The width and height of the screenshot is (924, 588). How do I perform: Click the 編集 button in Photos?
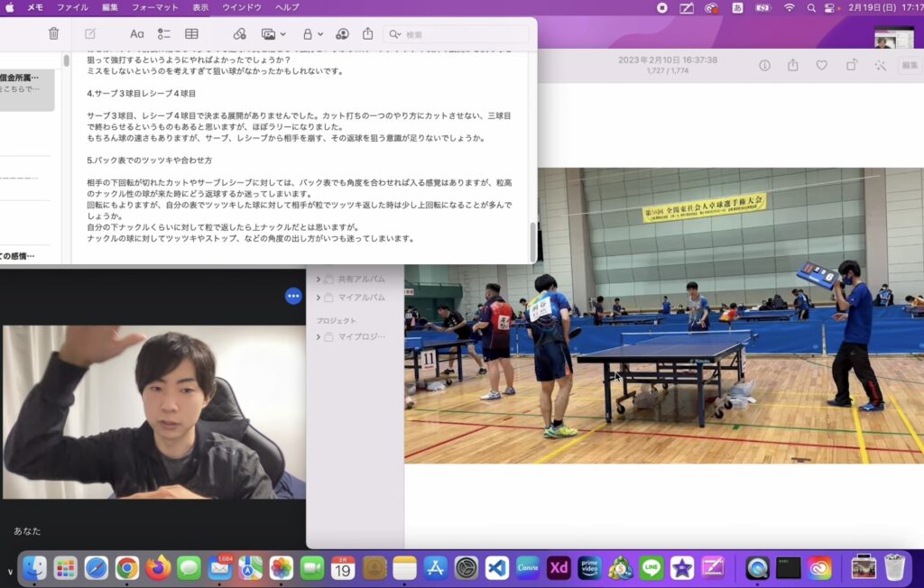coord(910,65)
